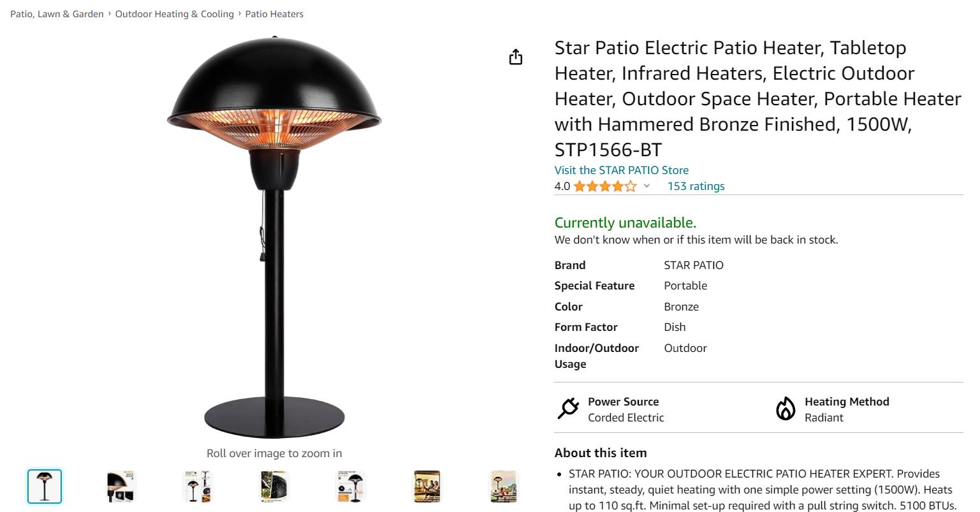Go to Patio, Lawn & Garden breadcrumb
The width and height of the screenshot is (980, 512).
click(57, 14)
